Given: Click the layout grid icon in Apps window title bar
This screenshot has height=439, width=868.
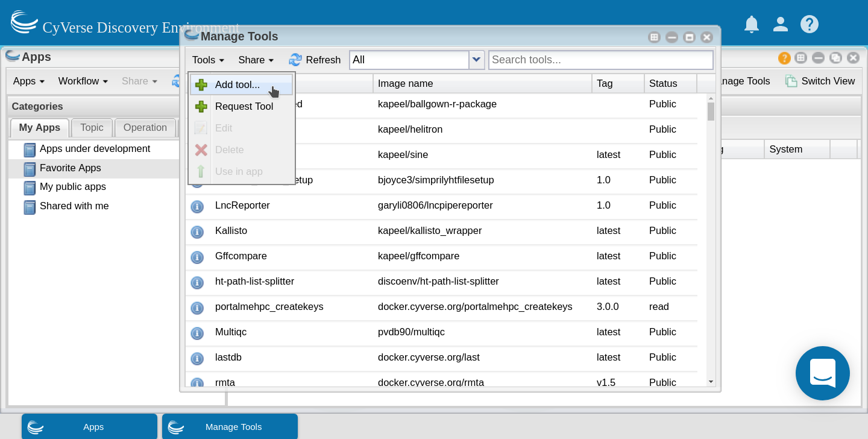Looking at the screenshot, I should coord(800,58).
